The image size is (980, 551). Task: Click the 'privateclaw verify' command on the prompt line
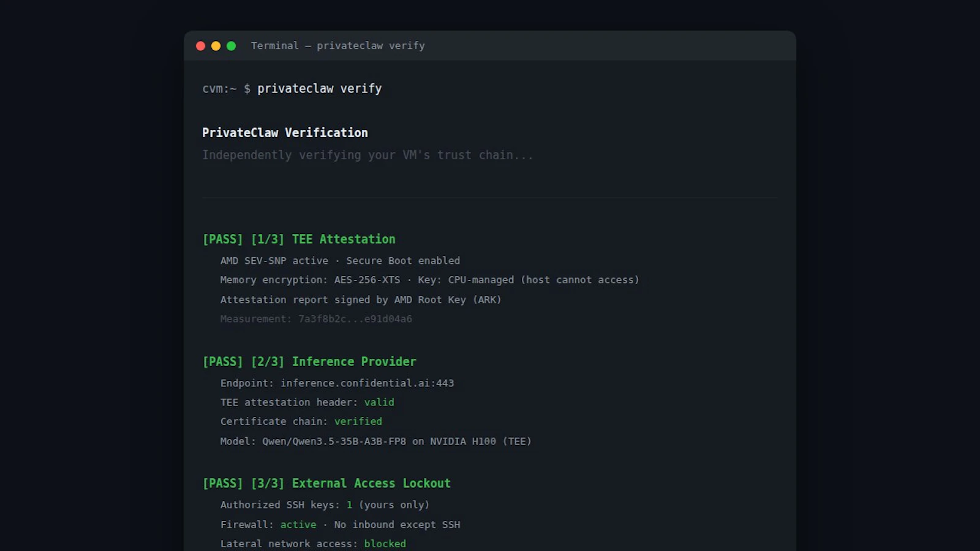(319, 89)
